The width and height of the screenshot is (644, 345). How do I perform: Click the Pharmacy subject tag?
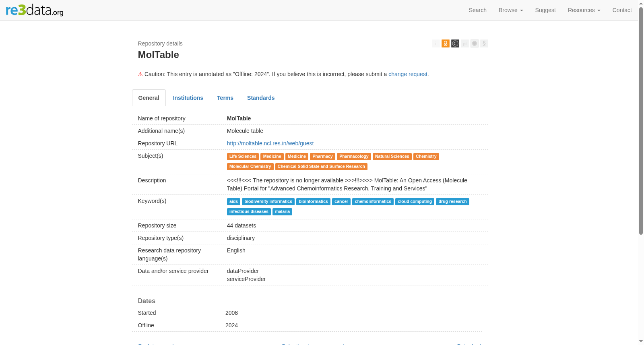tap(322, 157)
